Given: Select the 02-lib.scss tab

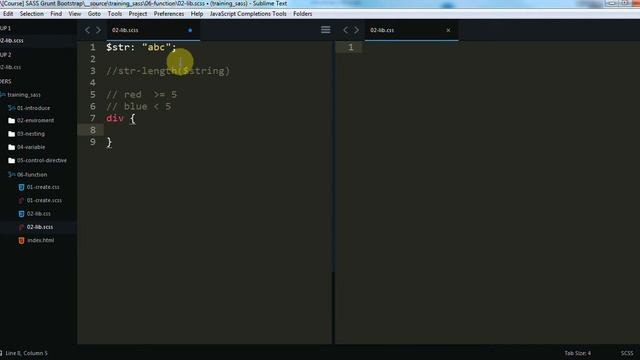Looking at the screenshot, I should 153,30.
